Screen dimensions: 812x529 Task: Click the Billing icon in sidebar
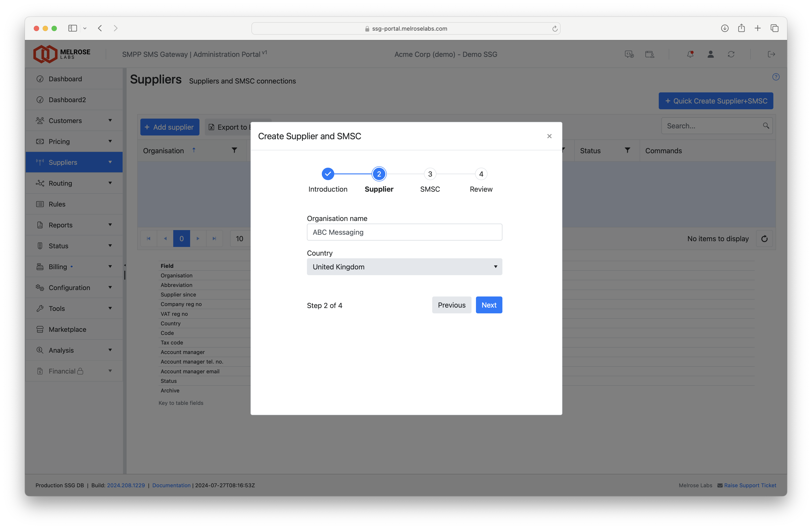(x=40, y=266)
